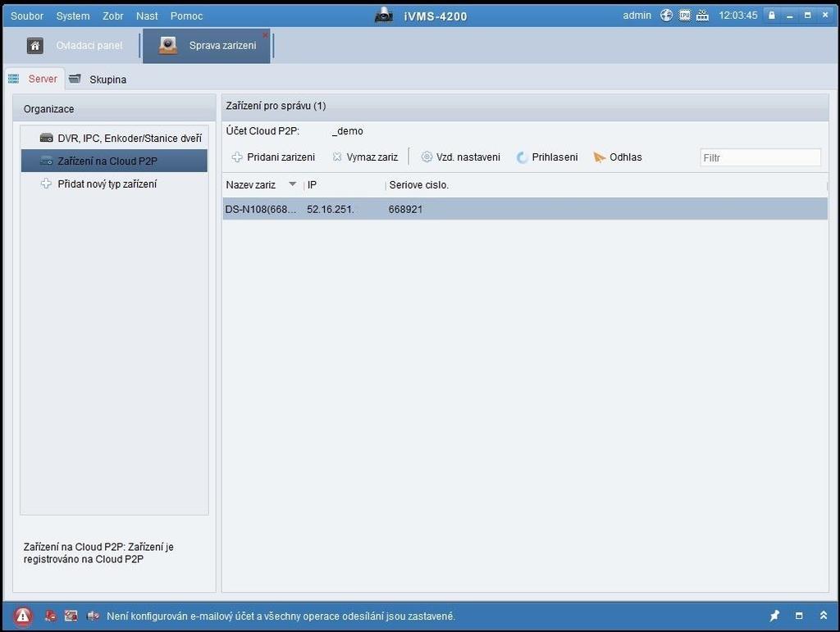Click the network globe status icon
The height and width of the screenshot is (632, 840).
click(x=666, y=16)
